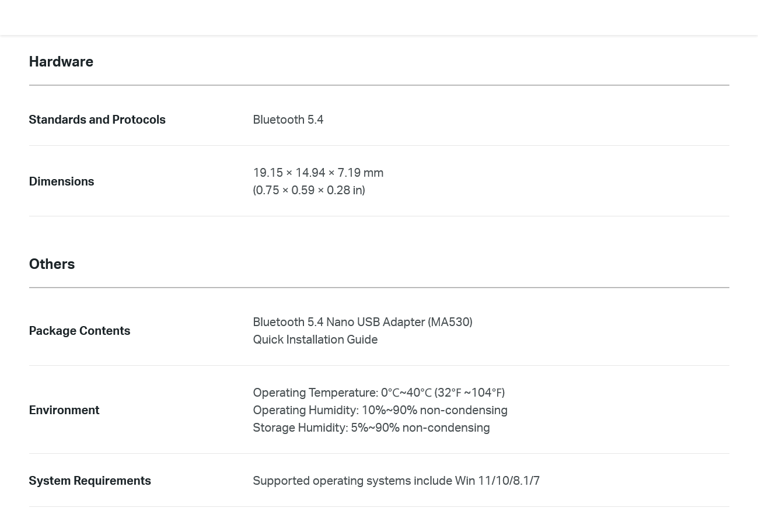Viewport: 758px width, 532px height.
Task: Click the Operating Humidity line
Action: (380, 410)
